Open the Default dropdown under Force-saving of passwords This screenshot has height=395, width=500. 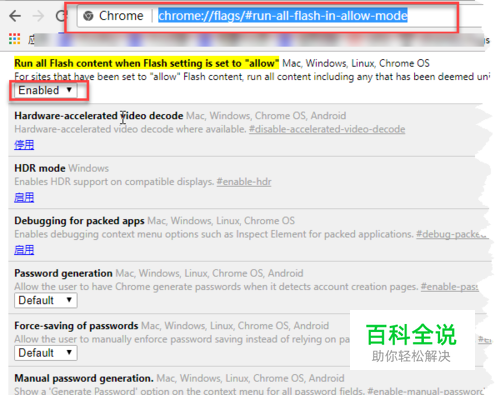[46, 353]
